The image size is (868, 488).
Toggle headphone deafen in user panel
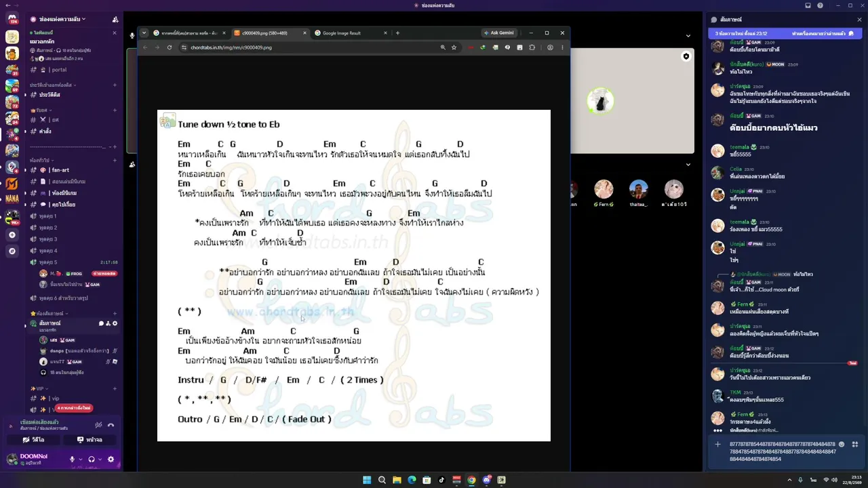tap(92, 460)
